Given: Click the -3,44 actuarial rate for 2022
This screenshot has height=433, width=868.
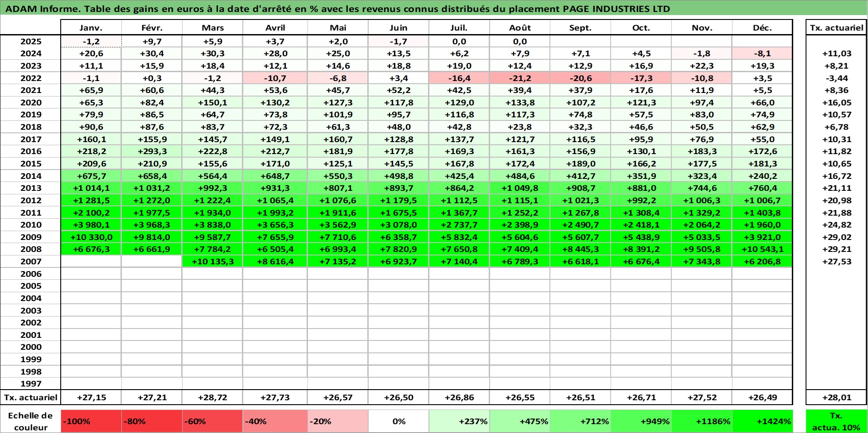Looking at the screenshot, I should (x=837, y=78).
